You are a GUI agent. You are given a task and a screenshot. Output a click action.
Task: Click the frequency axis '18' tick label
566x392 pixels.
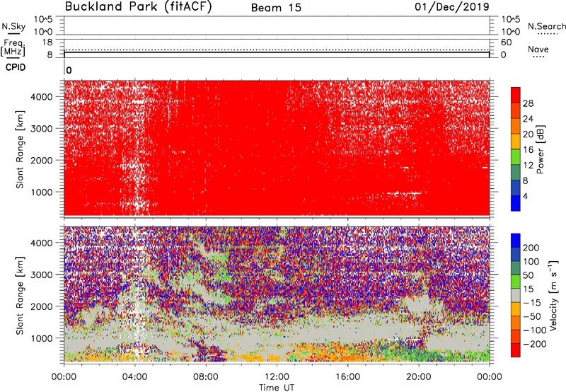(47, 42)
